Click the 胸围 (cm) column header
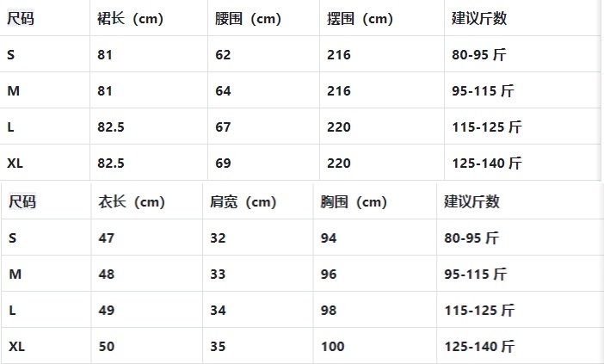Screen dimensions: 604x364 click(354, 202)
